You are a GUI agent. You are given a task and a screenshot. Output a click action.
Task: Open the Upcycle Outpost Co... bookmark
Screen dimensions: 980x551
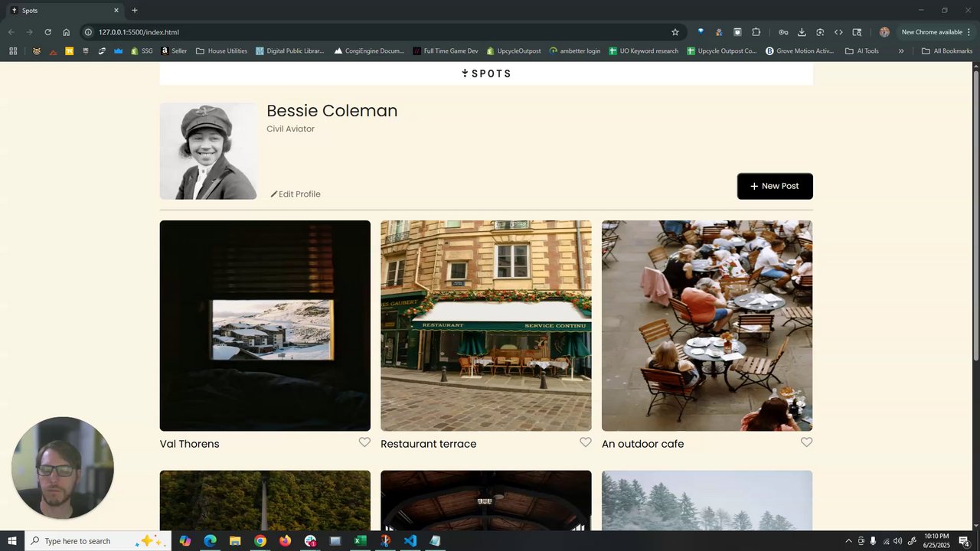pyautogui.click(x=722, y=51)
